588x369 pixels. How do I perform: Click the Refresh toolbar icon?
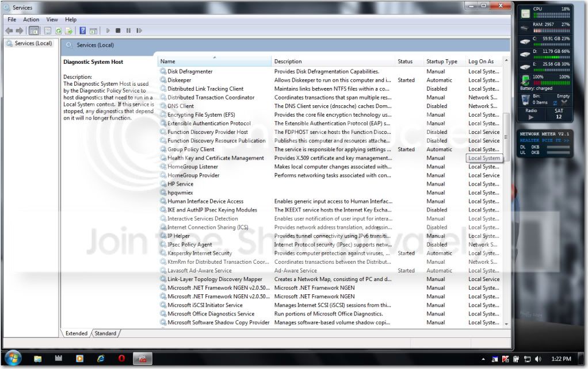pyautogui.click(x=59, y=30)
